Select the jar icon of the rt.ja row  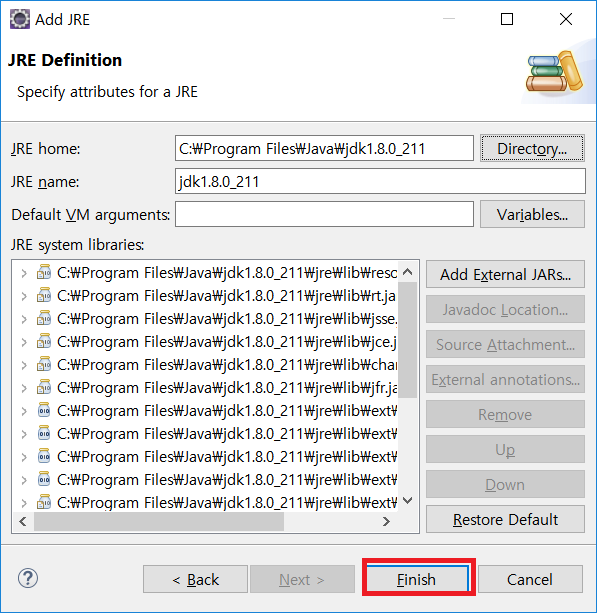pos(44,296)
